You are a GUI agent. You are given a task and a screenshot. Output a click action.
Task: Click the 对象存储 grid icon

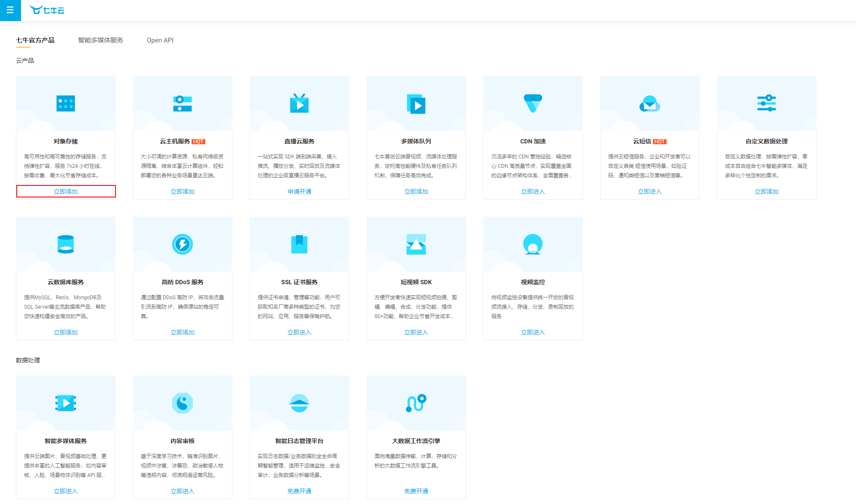[66, 103]
